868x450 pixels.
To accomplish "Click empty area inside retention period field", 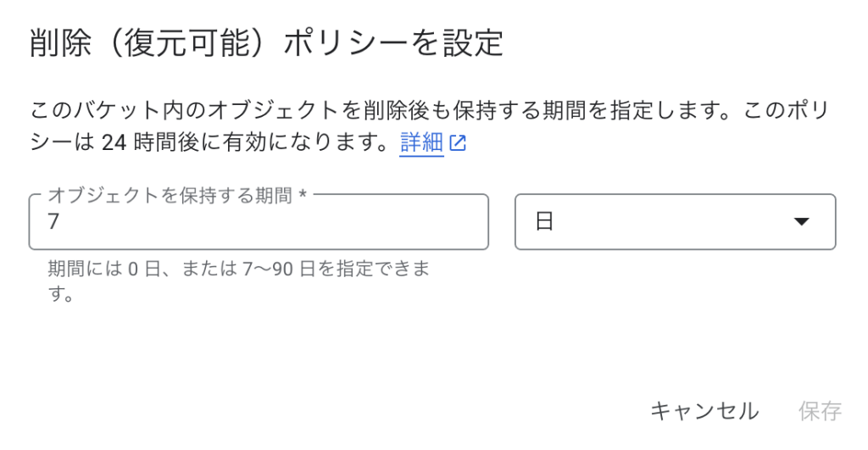I will coord(277,221).
